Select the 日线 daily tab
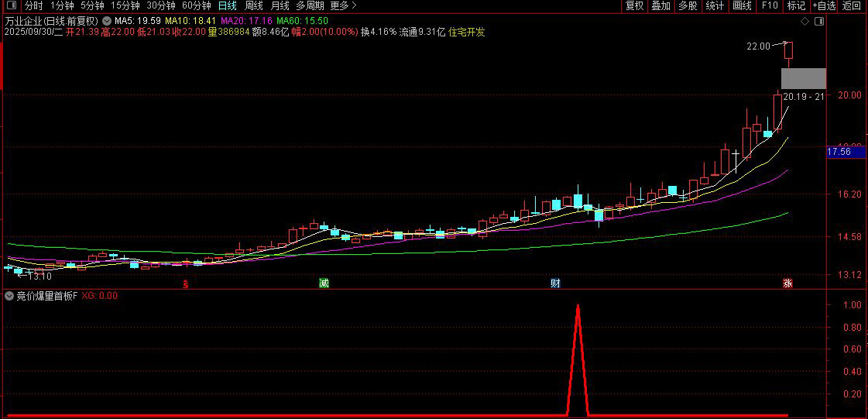This screenshot has height=419, width=868. 227,6
